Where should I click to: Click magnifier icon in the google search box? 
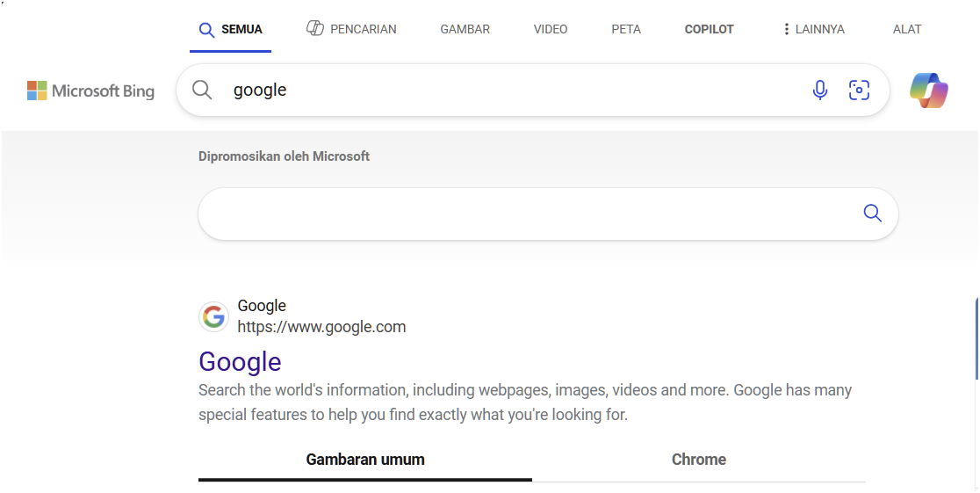point(202,91)
